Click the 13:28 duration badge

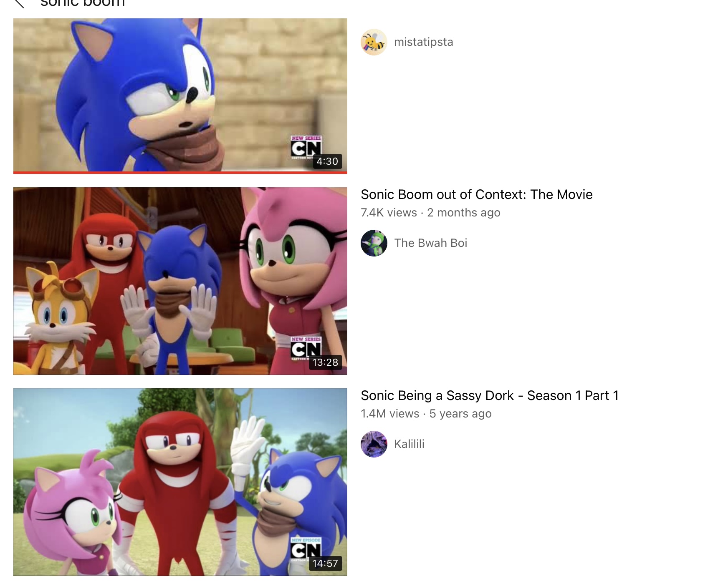(x=325, y=362)
